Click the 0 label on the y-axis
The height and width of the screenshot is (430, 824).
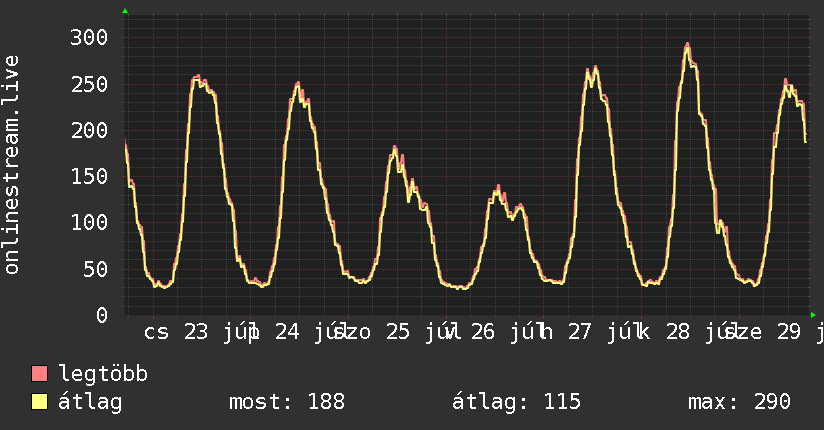click(102, 315)
